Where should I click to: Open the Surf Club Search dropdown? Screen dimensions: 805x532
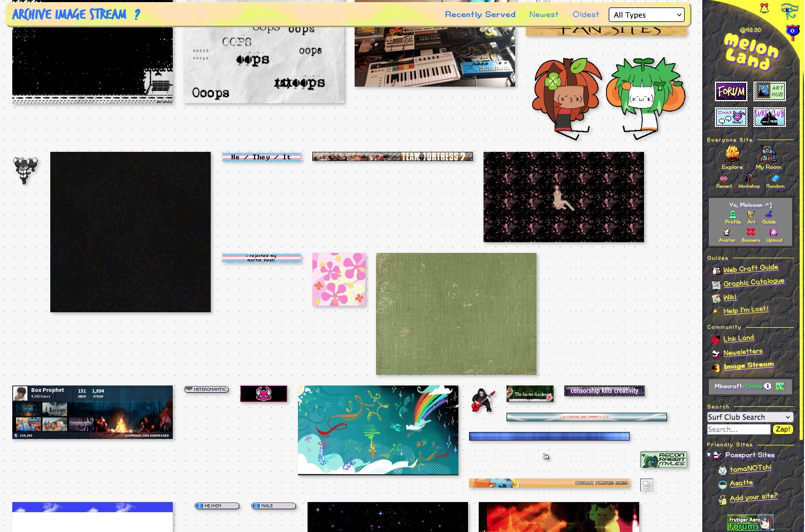[749, 417]
